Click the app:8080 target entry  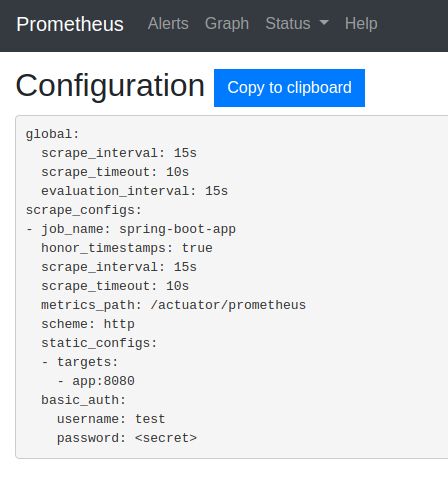pos(103,381)
